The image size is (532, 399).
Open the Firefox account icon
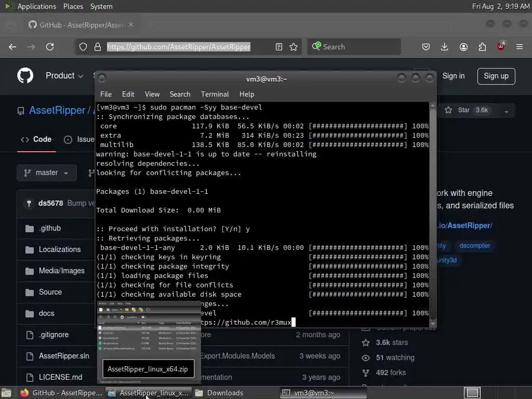(x=463, y=47)
